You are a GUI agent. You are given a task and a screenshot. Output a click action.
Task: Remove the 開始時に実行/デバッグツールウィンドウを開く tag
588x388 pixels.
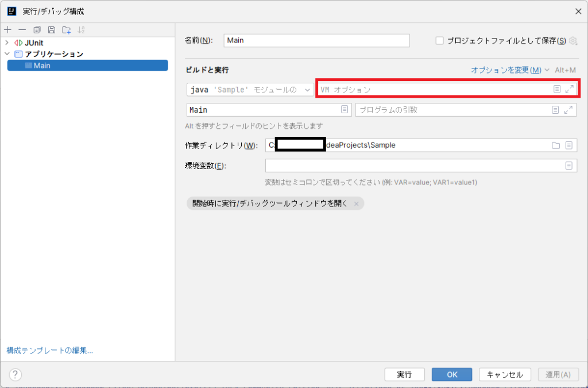point(357,203)
